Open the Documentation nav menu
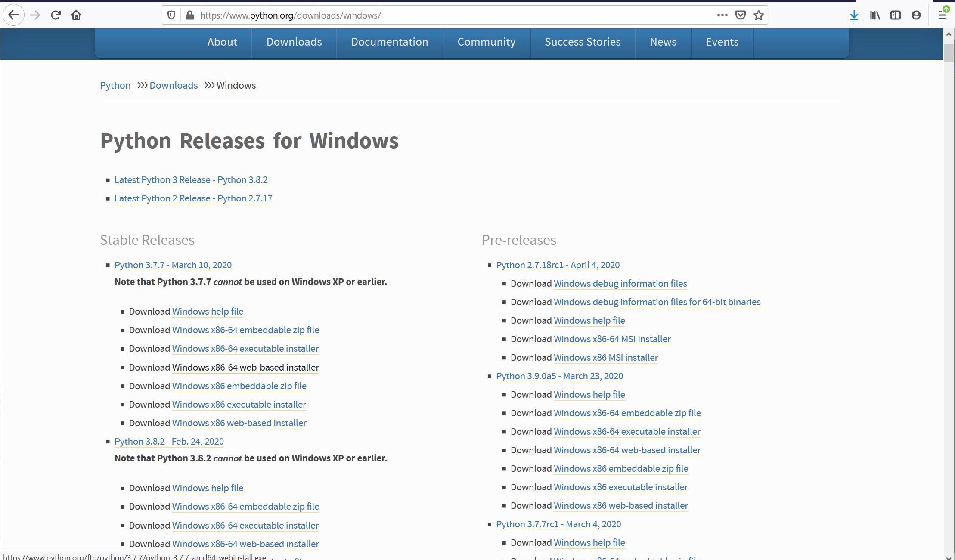 (x=390, y=42)
